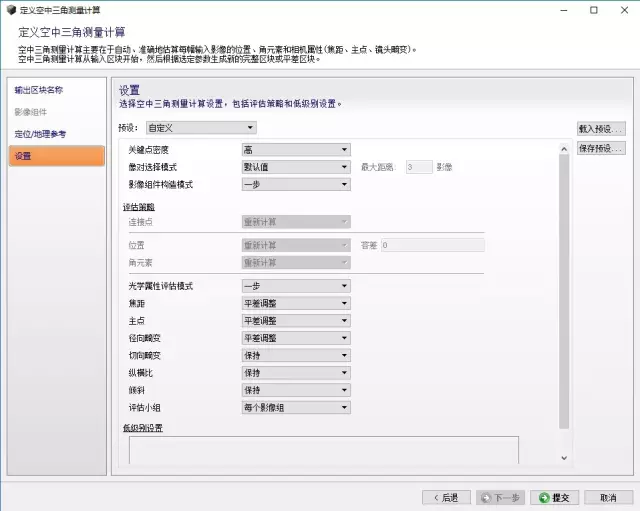Click the 关键点密度 label
Image resolution: width=640 pixels, height=511 pixels.
[149, 150]
